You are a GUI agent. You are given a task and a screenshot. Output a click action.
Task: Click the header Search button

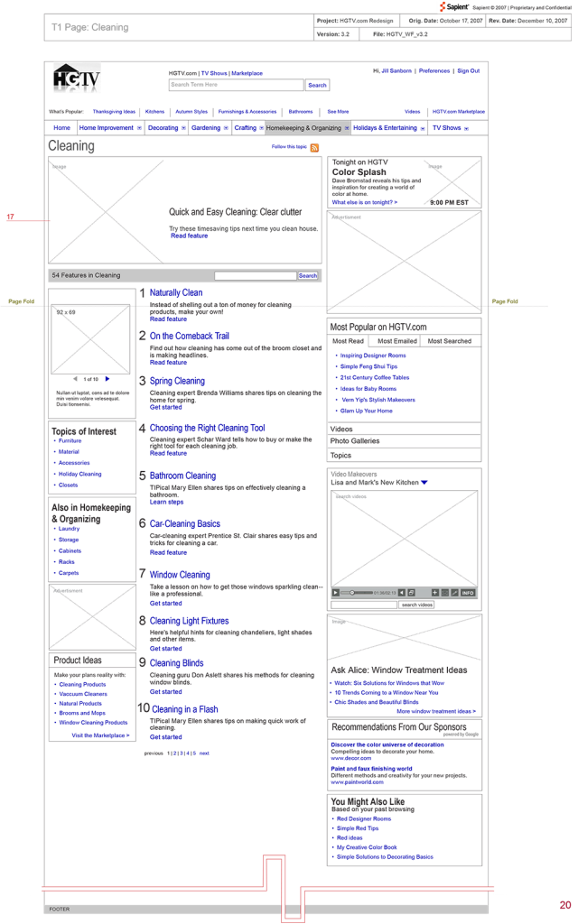click(317, 85)
